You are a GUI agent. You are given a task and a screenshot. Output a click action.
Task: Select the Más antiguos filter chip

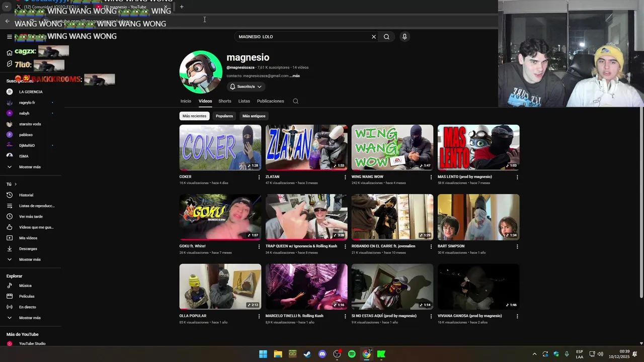click(254, 116)
